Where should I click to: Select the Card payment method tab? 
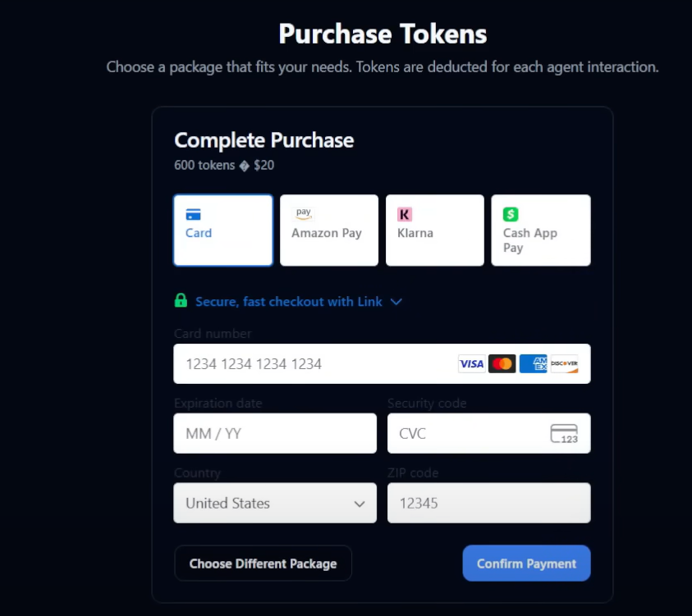[x=223, y=230]
